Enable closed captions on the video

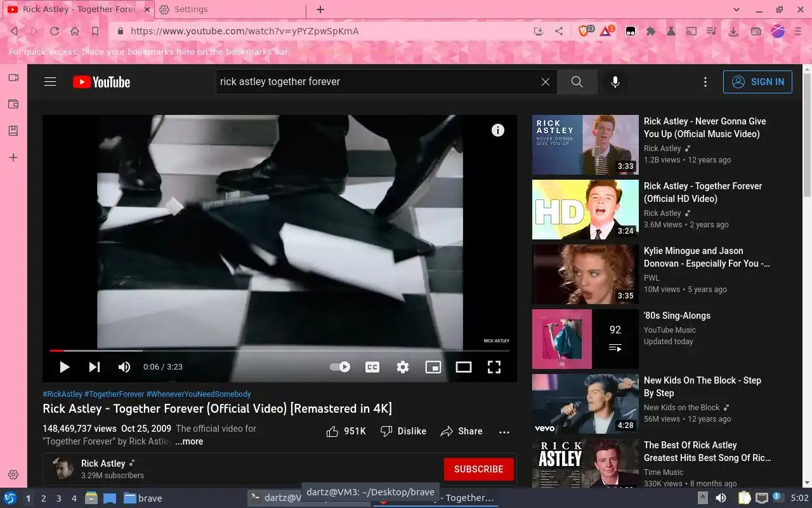pos(372,367)
